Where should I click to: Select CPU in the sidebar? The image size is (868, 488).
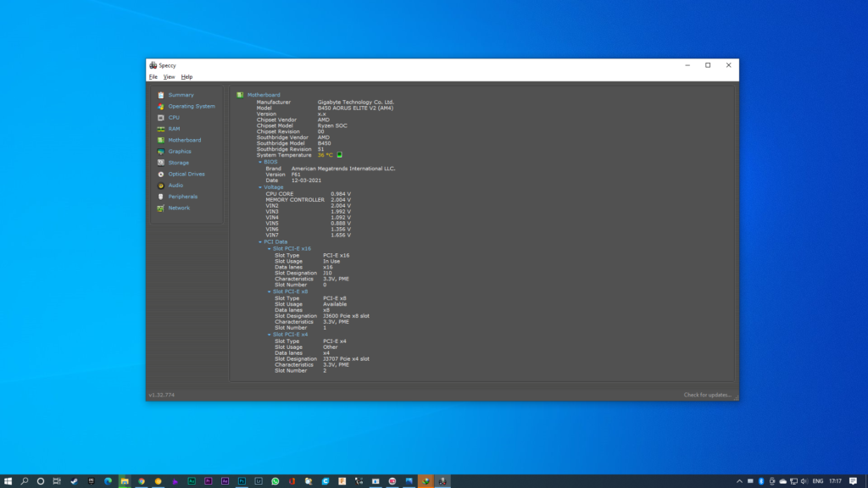[174, 118]
